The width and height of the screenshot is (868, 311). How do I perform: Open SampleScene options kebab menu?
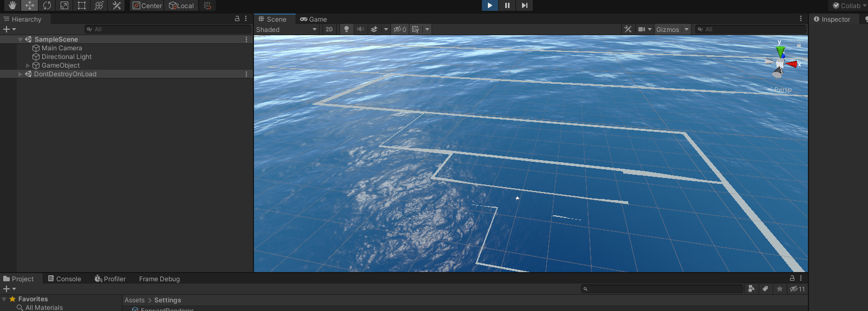click(246, 39)
